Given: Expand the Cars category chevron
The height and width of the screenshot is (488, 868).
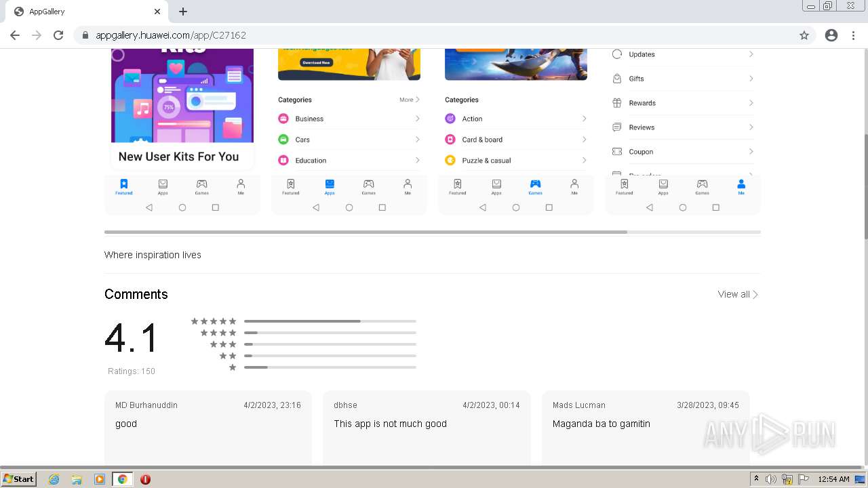Looking at the screenshot, I should [x=417, y=140].
